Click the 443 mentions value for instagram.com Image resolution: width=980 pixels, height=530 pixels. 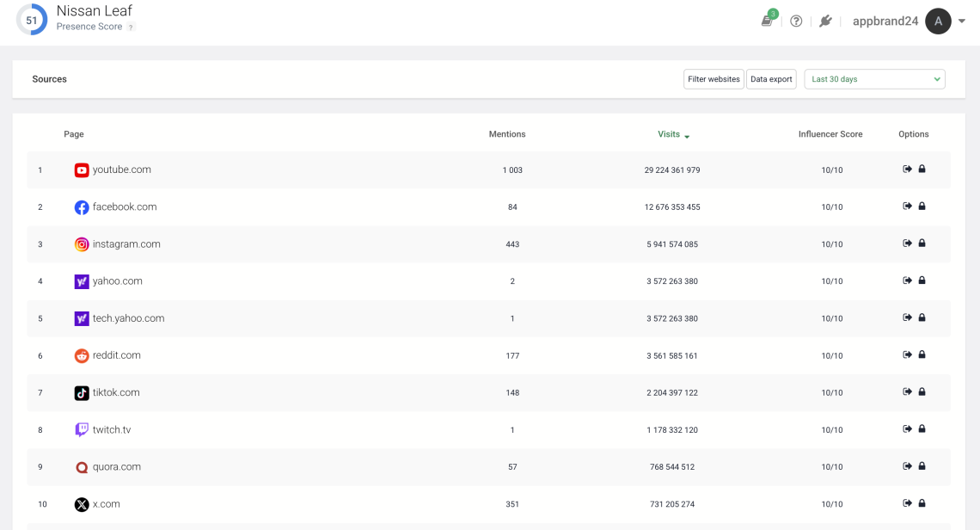[x=512, y=244]
